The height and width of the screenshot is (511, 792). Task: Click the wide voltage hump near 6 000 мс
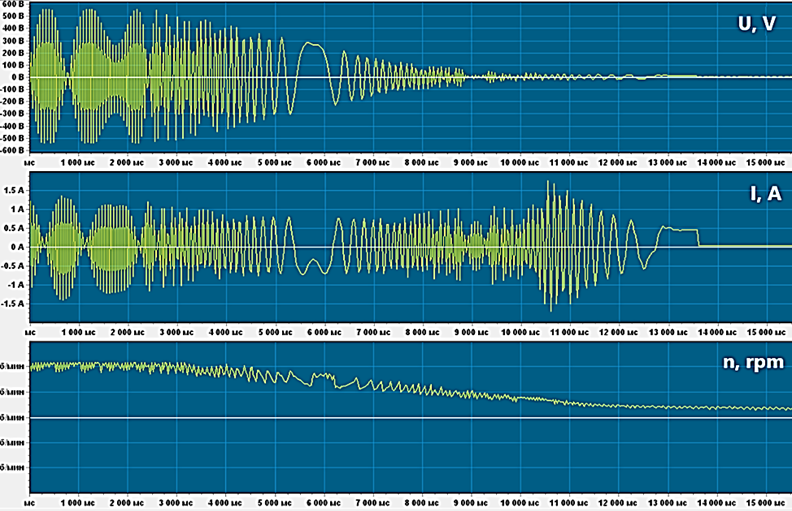(x=312, y=45)
